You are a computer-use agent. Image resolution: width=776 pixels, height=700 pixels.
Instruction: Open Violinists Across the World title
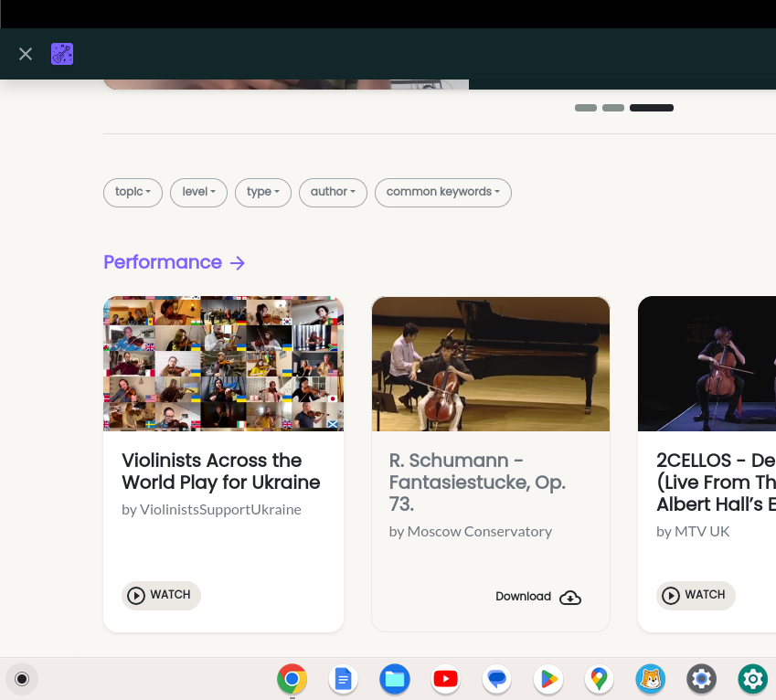coord(220,472)
